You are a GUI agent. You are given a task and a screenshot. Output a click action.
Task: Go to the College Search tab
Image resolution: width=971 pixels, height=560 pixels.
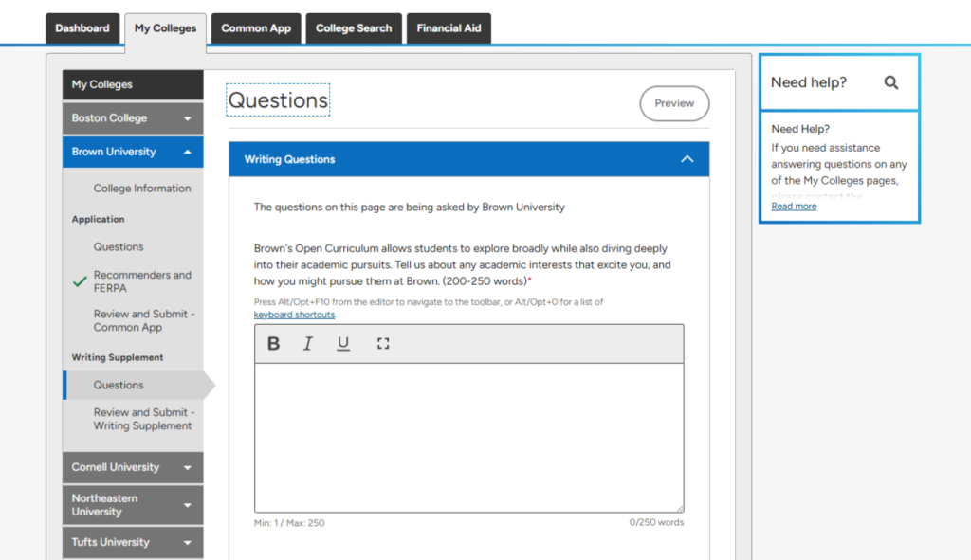coord(354,28)
